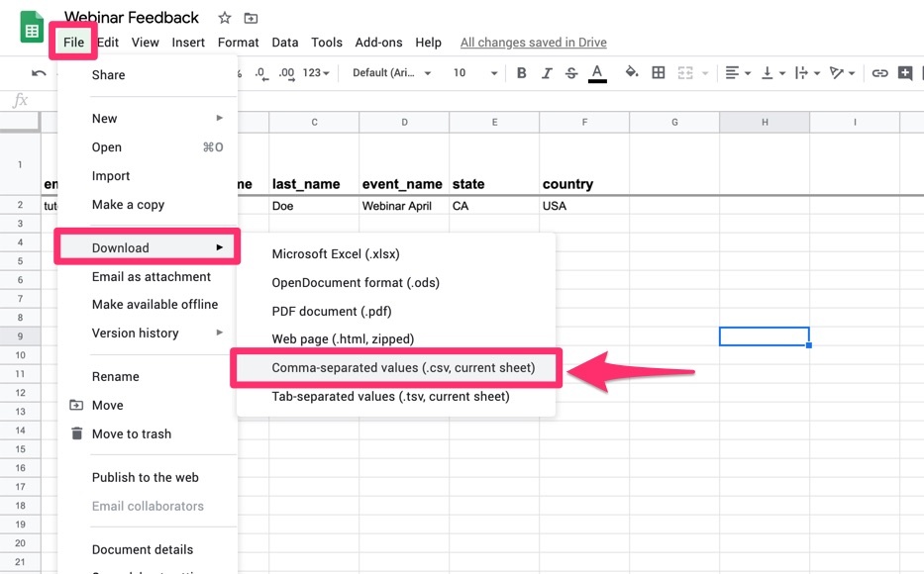Viewport: 924px width, 574px height.
Task: Open the Insert menu
Action: [x=188, y=43]
